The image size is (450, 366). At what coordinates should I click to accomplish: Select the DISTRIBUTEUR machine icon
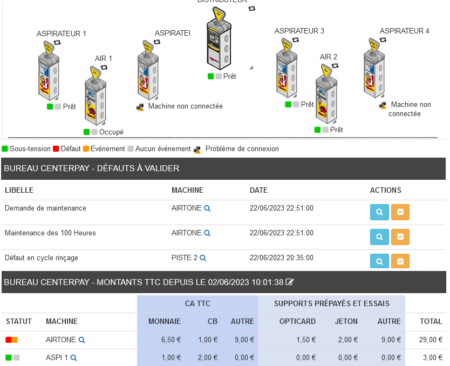point(219,38)
